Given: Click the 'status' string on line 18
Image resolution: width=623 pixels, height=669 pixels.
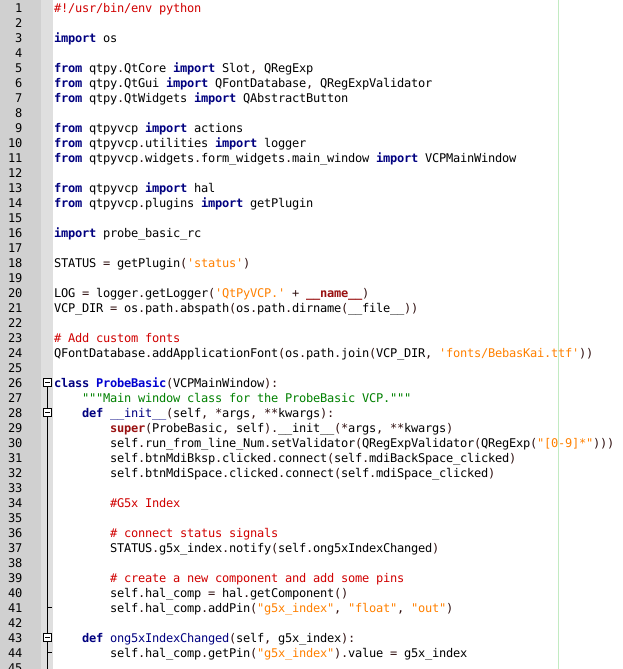Looking at the screenshot, I should pos(215,263).
